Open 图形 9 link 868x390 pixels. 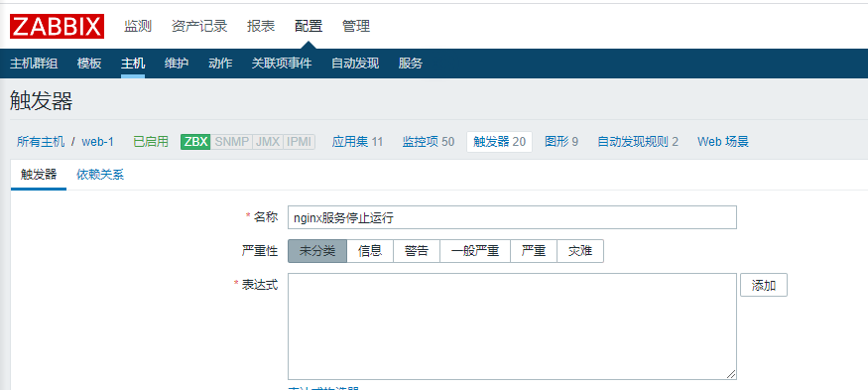coord(561,142)
